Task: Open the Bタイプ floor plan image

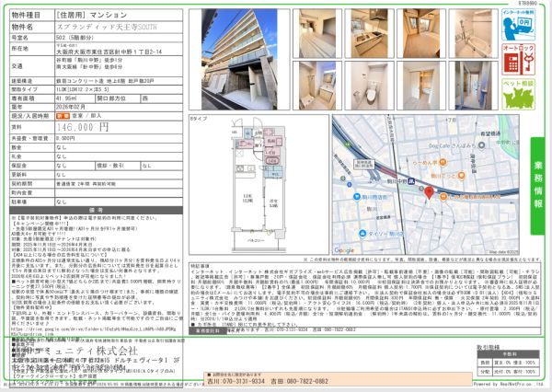Action: tap(259, 185)
